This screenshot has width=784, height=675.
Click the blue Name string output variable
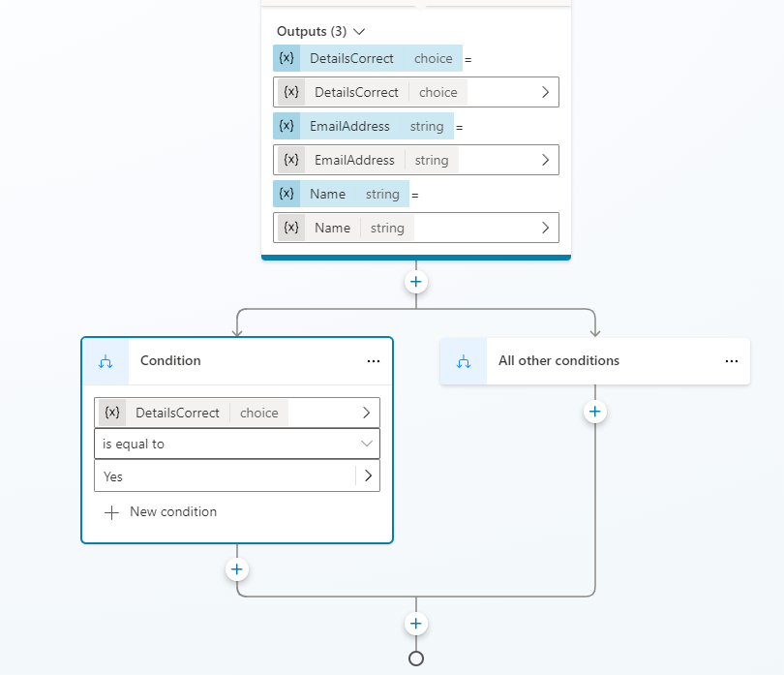point(341,194)
